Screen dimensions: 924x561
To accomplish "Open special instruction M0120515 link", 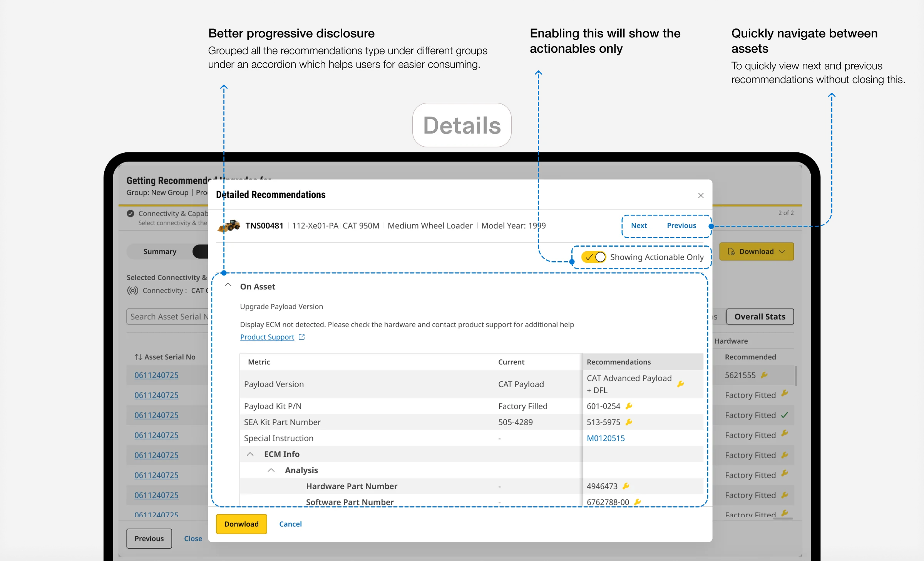I will point(606,438).
